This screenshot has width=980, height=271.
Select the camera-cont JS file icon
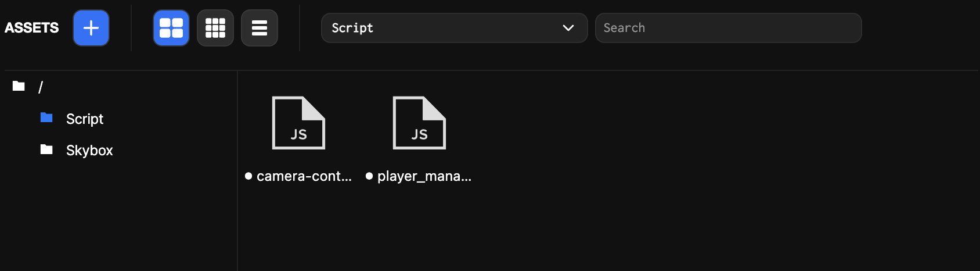[x=298, y=123]
